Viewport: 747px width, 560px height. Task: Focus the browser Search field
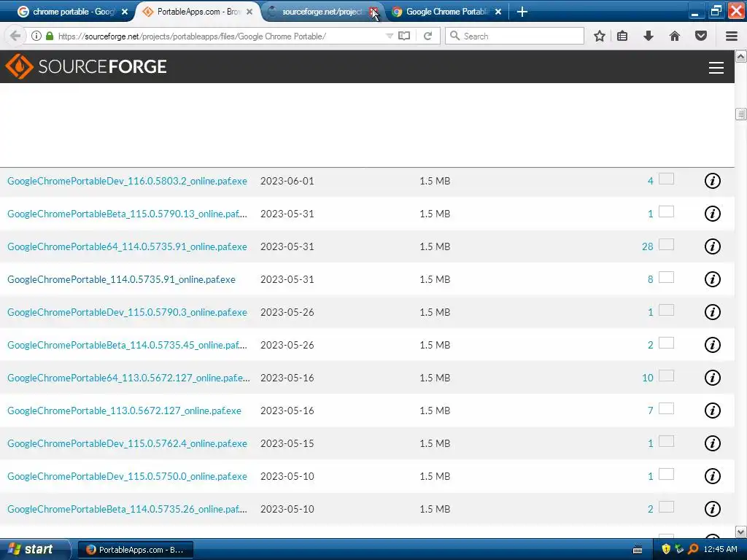(x=514, y=36)
